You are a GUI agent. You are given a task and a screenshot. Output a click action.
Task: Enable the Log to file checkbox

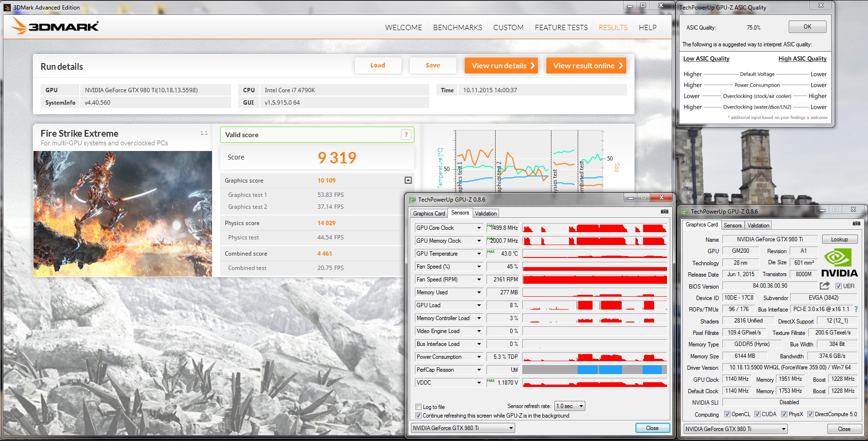418,407
